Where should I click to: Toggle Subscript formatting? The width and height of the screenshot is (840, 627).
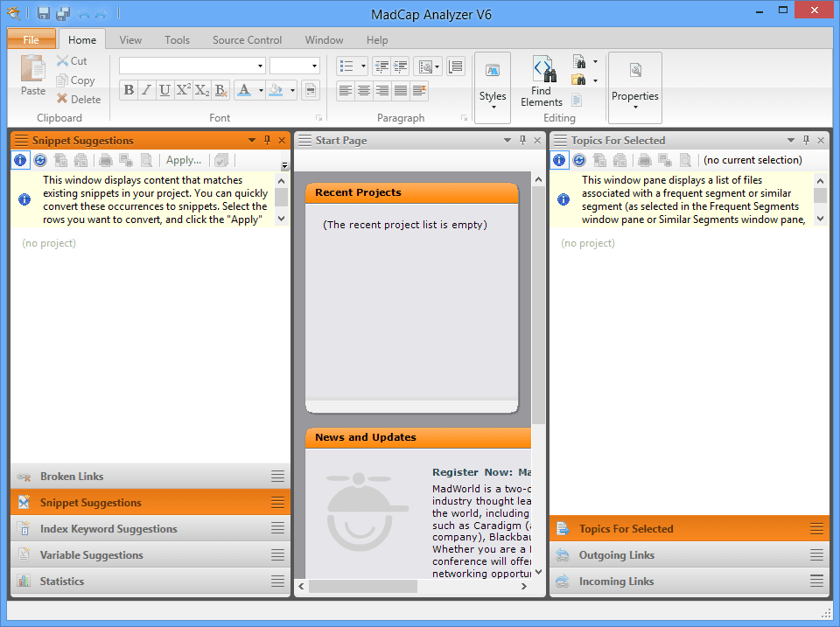[201, 90]
